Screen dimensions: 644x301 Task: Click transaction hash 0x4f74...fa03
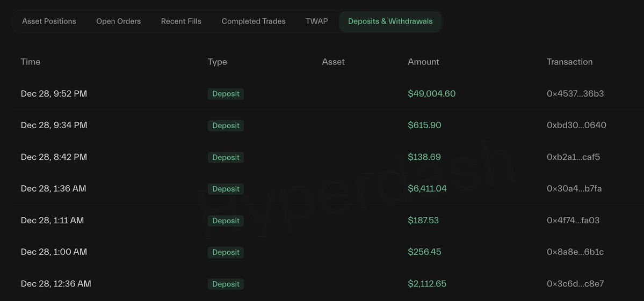pyautogui.click(x=573, y=221)
